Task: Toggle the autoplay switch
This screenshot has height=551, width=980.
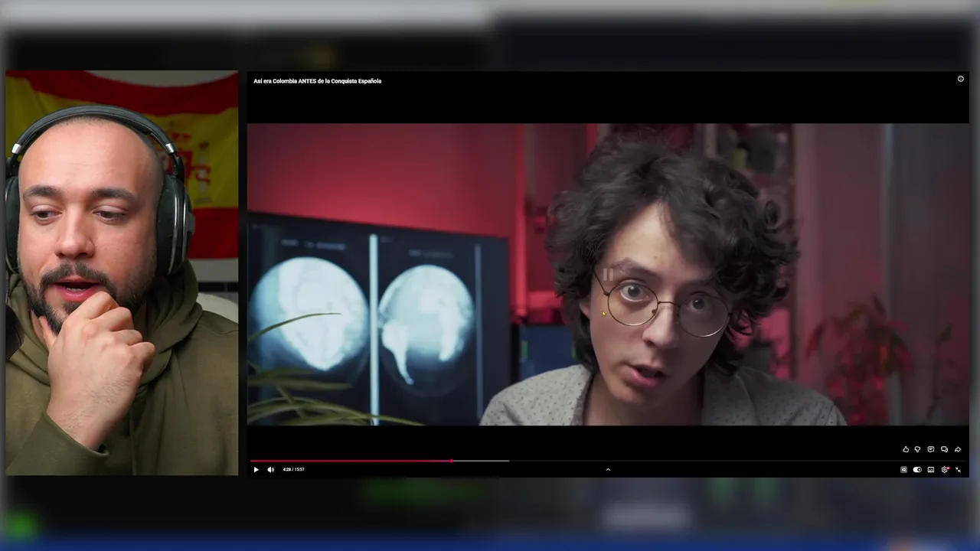Action: (917, 470)
